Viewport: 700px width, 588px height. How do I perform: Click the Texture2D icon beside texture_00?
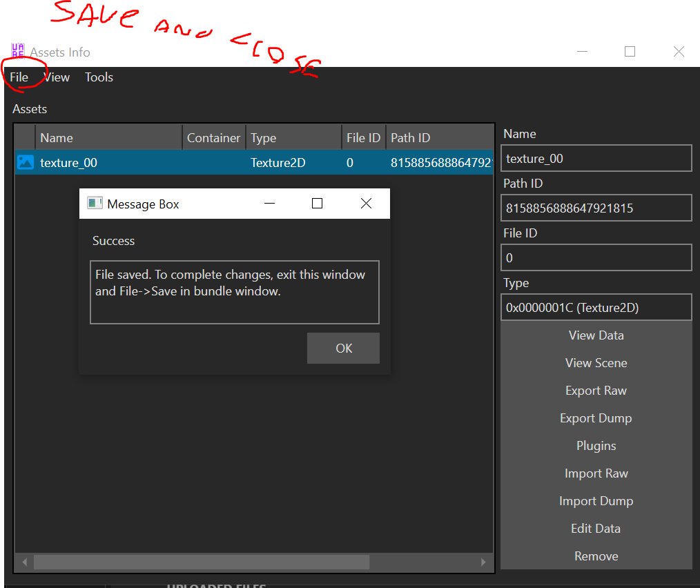[26, 163]
